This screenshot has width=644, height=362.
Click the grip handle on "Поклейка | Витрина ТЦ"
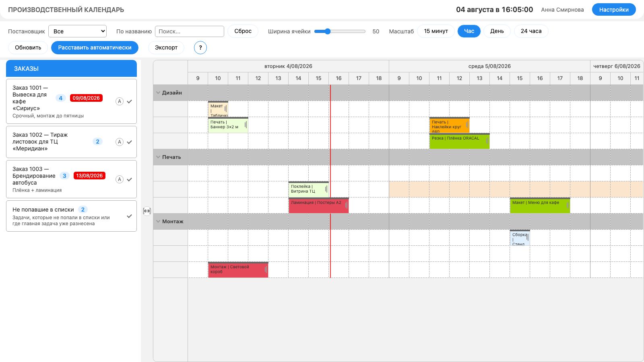tap(326, 189)
